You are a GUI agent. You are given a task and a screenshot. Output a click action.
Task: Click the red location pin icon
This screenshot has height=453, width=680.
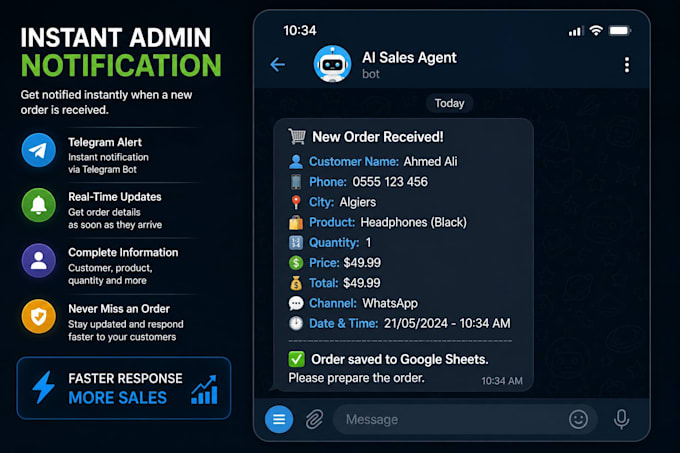point(296,202)
